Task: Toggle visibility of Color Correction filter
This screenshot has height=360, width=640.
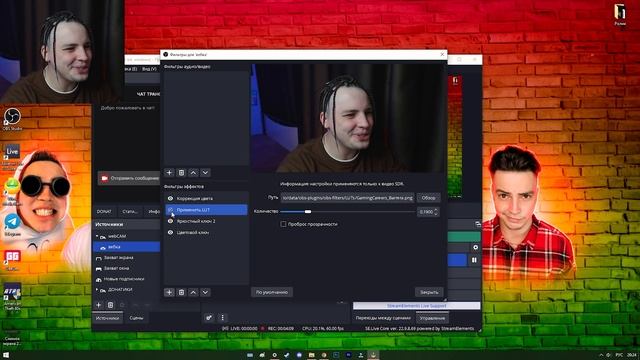Action: coord(171,198)
